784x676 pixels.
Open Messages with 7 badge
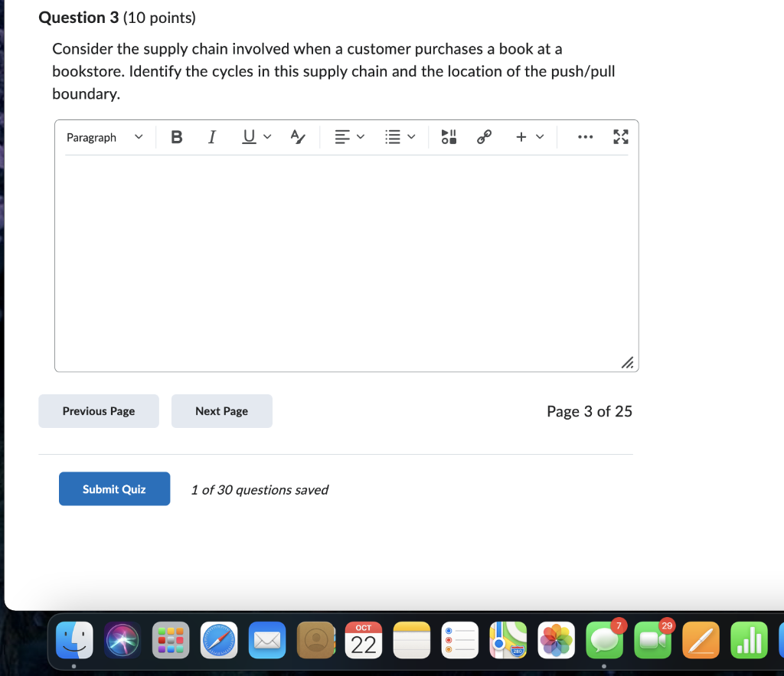point(605,641)
